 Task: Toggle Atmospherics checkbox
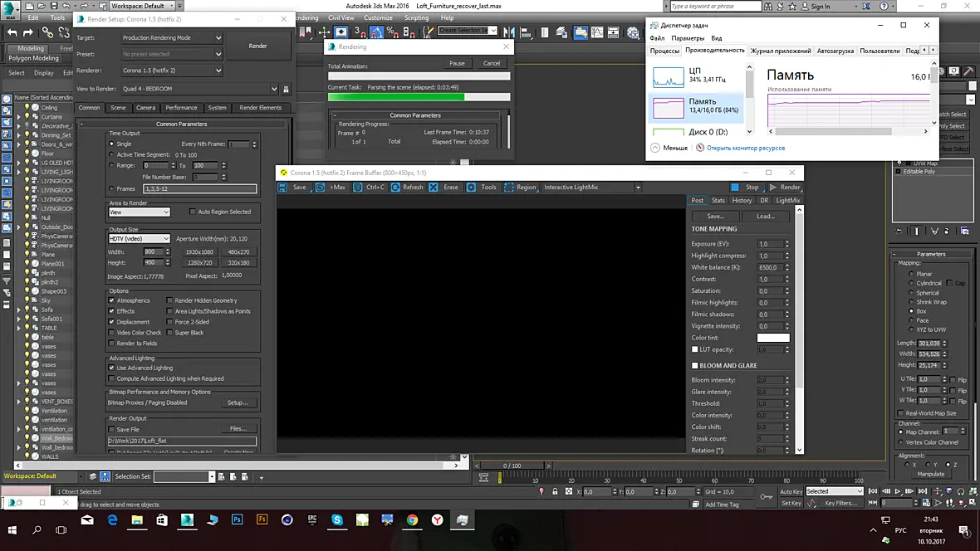(x=112, y=300)
